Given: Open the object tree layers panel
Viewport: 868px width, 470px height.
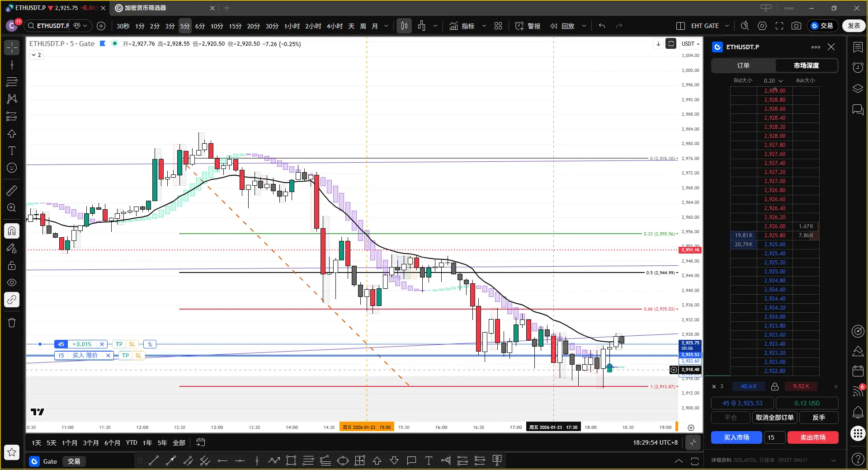Looking at the screenshot, I should pos(858,89).
